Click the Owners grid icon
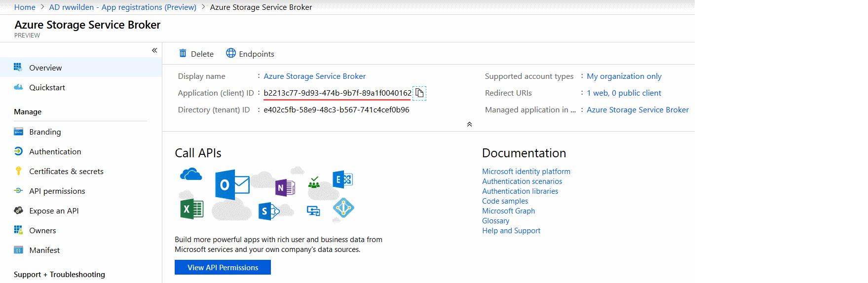This screenshot has height=283, width=868. 18,230
